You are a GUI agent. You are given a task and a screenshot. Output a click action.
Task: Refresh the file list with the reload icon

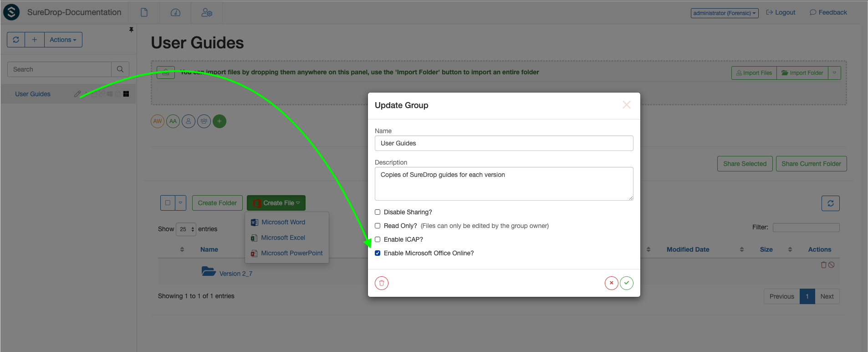pos(831,203)
